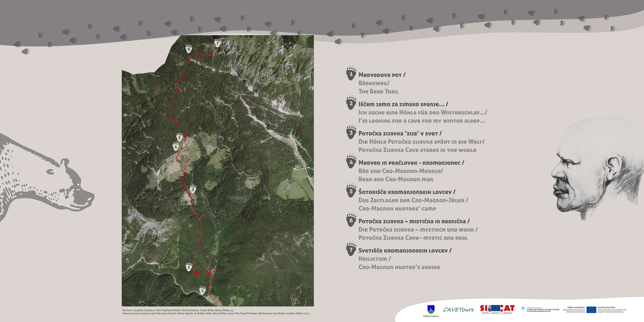Screen dimensions: 644x322
Task: Select legend paw icon 7 beside Svetišče
Action: 351,249
